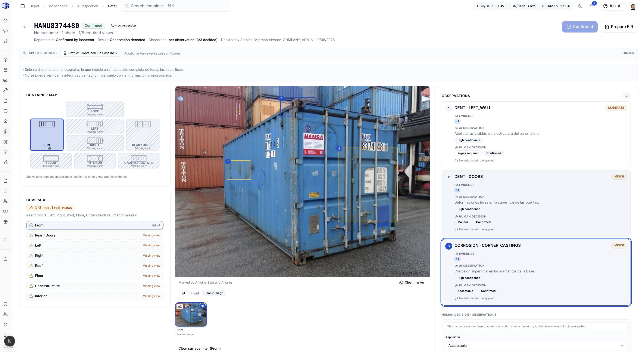This screenshot has height=352, width=644.
Task: Select the ROOF tile in Container Map
Action: pos(95,109)
